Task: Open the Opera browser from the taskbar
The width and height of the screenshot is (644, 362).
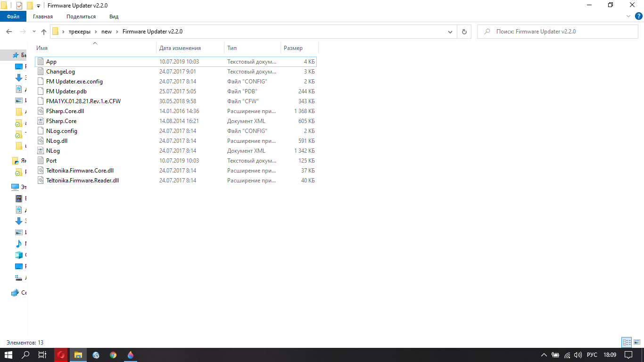Action: click(x=61, y=355)
